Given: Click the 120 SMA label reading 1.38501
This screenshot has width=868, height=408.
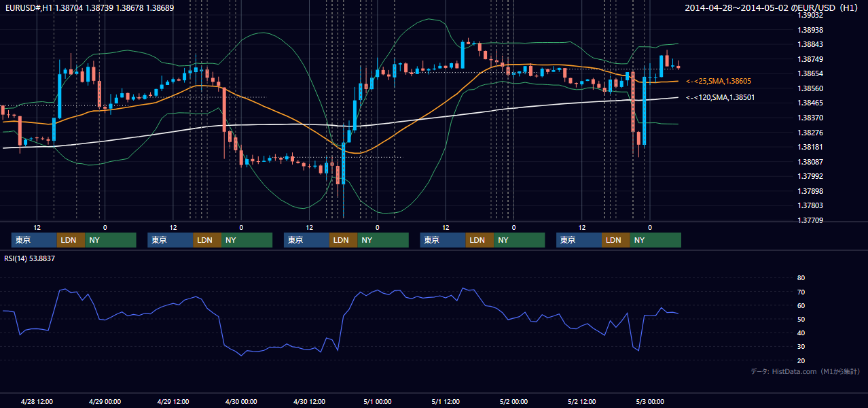Looking at the screenshot, I should pos(720,97).
